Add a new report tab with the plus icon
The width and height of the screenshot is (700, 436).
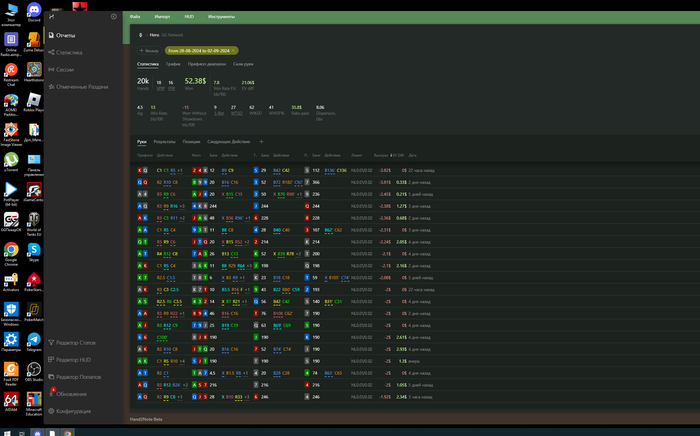coord(261,142)
